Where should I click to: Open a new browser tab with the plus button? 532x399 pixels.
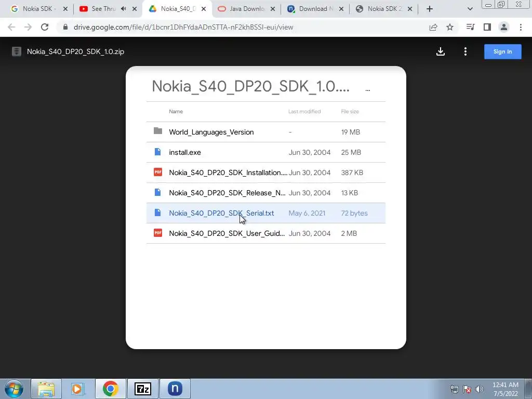pyautogui.click(x=430, y=9)
